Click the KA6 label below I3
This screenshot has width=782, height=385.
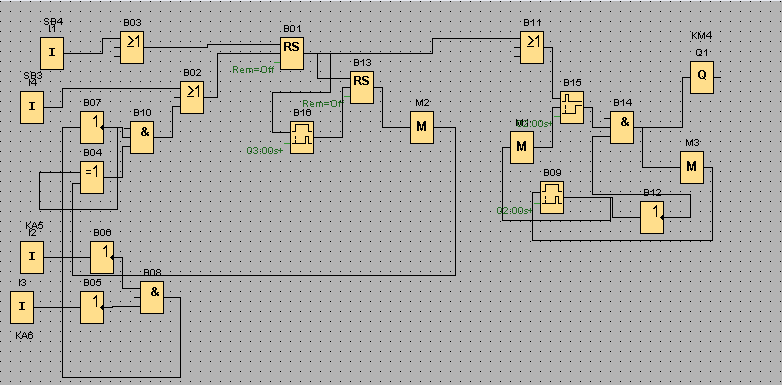point(24,336)
